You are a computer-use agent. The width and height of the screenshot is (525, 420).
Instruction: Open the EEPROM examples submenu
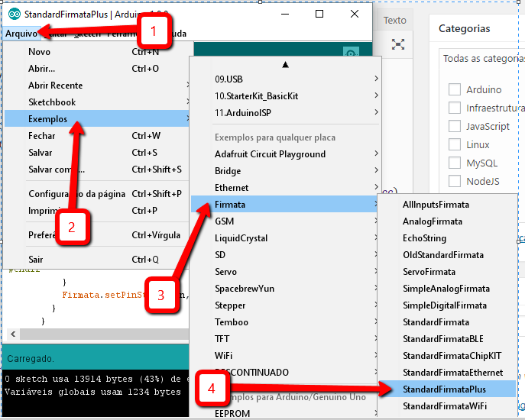[284, 413]
